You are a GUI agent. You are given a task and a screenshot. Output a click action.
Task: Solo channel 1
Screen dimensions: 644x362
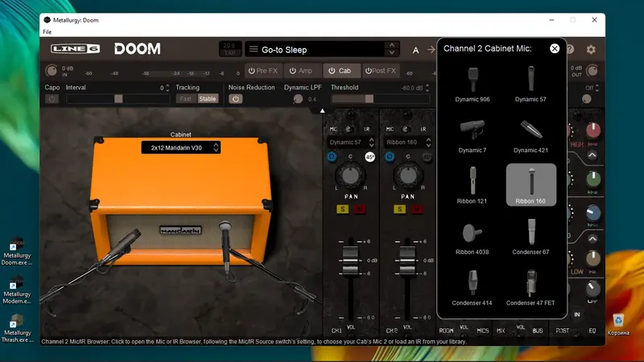click(343, 209)
